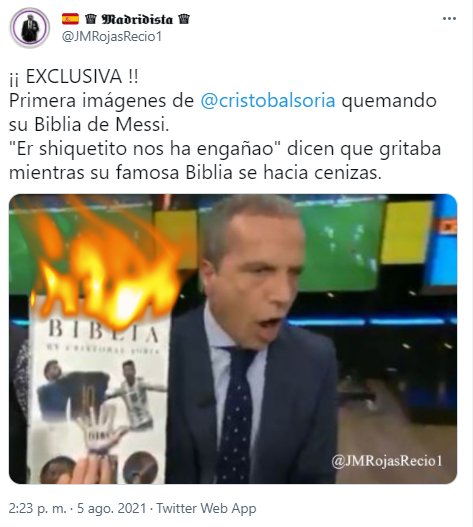Click the @JMRojasRecio1 handle under name
Viewport: 473px width, 527px height.
[x=112, y=36]
